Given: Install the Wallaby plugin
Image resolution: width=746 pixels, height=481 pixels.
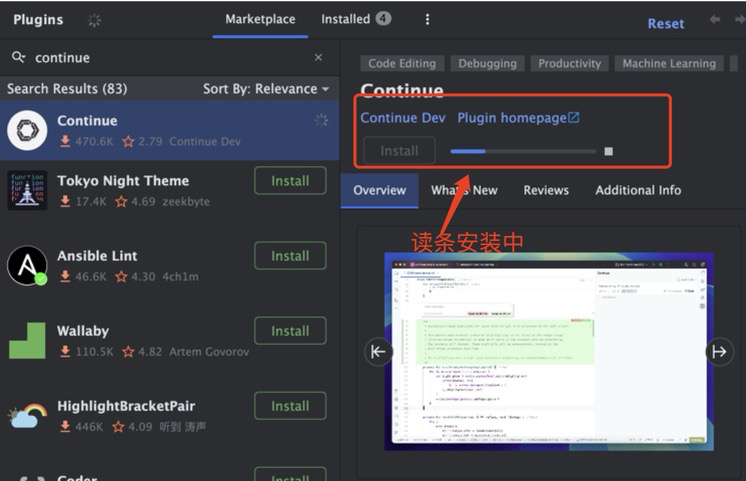Looking at the screenshot, I should coord(290,331).
